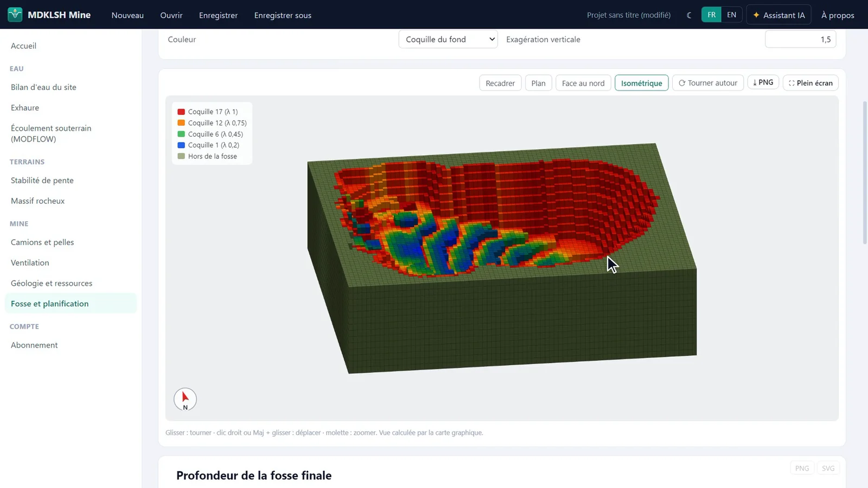This screenshot has height=488, width=868.
Task: Select Face au nord view
Action: (583, 83)
